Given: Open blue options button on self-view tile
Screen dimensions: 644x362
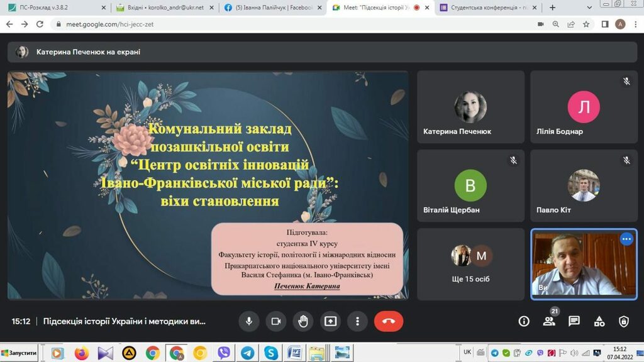Looking at the screenshot, I should tap(626, 239).
